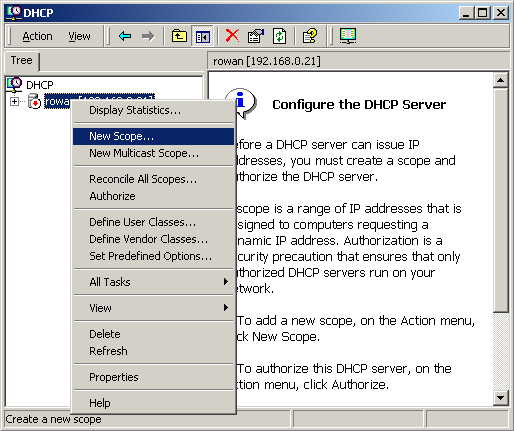Open the Action menu

tap(37, 36)
